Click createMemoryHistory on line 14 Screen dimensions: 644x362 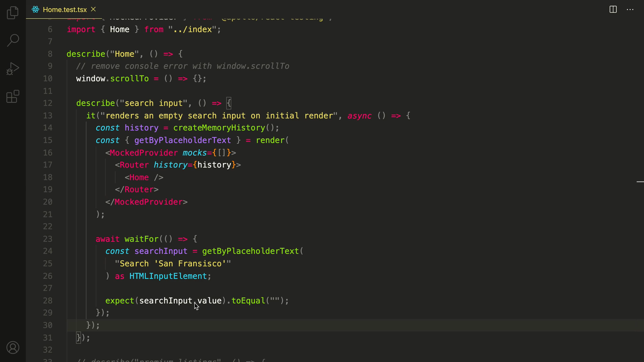pyautogui.click(x=219, y=128)
